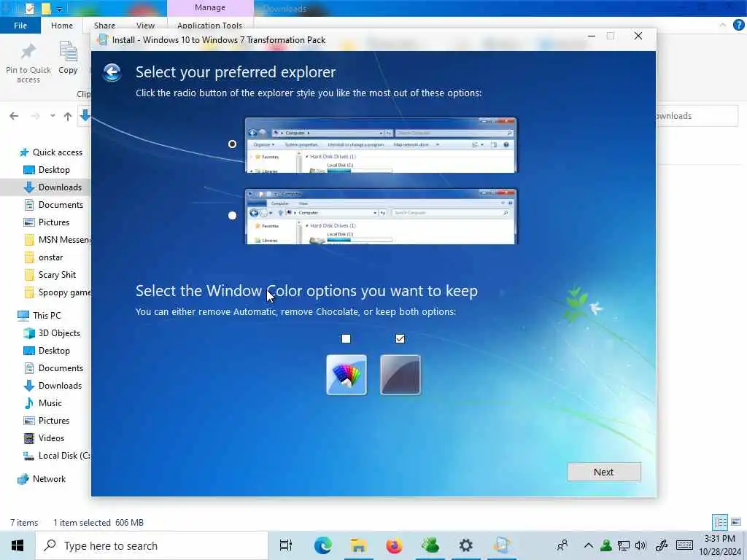Click Pin to Quick access icon

(x=28, y=63)
